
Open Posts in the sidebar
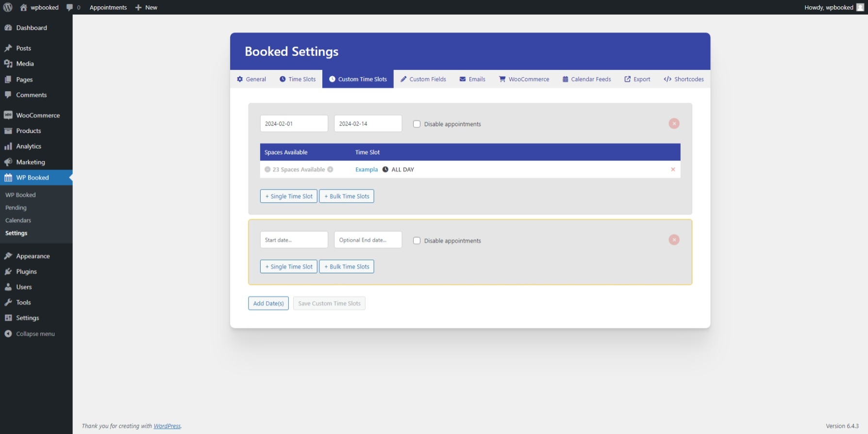click(36, 48)
